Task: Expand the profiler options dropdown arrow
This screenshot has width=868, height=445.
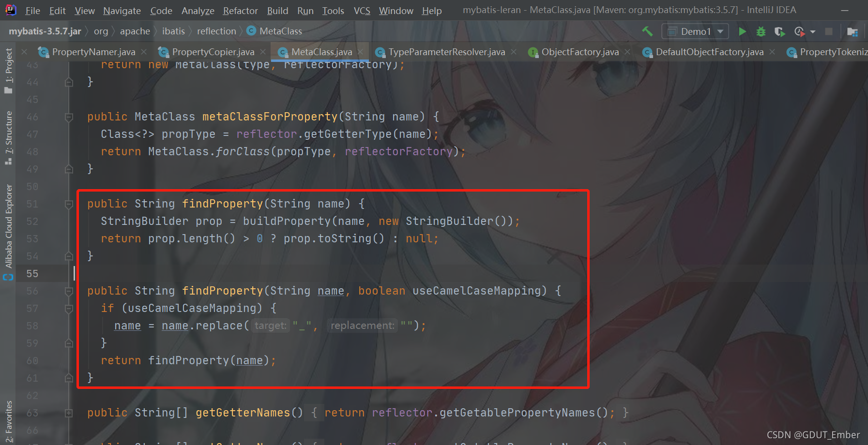Action: click(813, 32)
